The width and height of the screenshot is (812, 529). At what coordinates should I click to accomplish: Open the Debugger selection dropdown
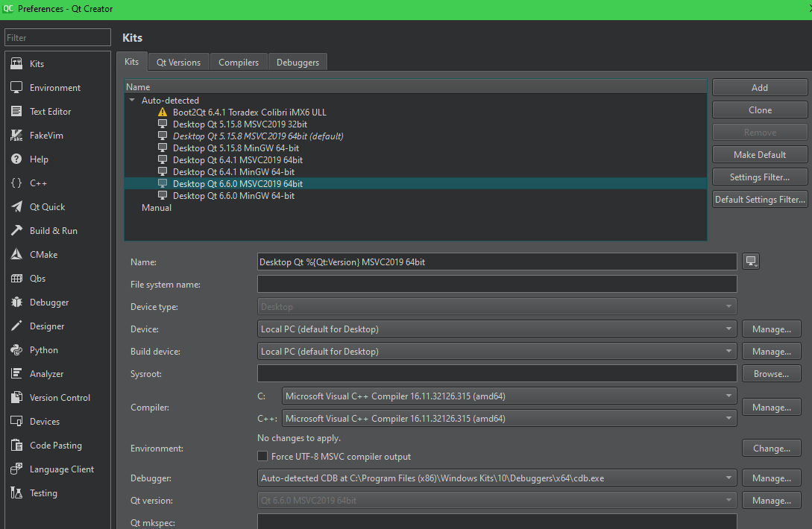tap(497, 478)
